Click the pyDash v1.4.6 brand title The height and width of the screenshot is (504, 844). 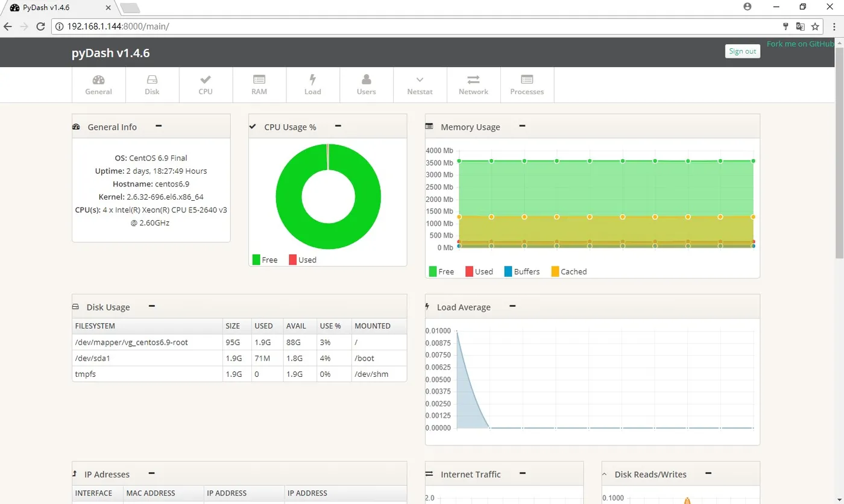(x=111, y=53)
